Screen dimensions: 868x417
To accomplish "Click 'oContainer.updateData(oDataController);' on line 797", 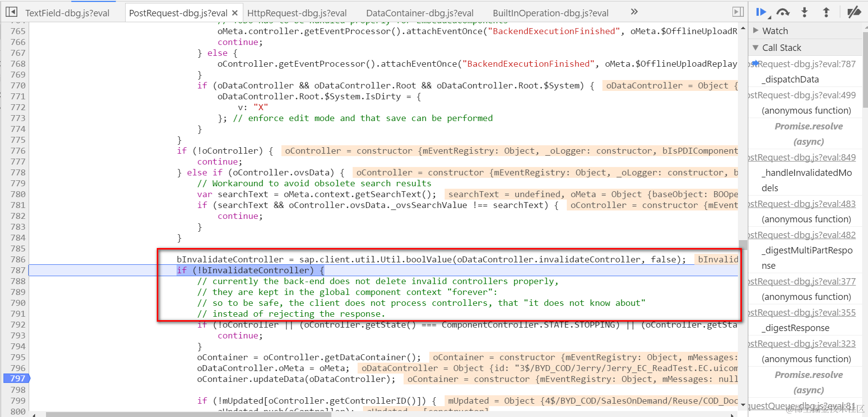I will pyautogui.click(x=296, y=379).
